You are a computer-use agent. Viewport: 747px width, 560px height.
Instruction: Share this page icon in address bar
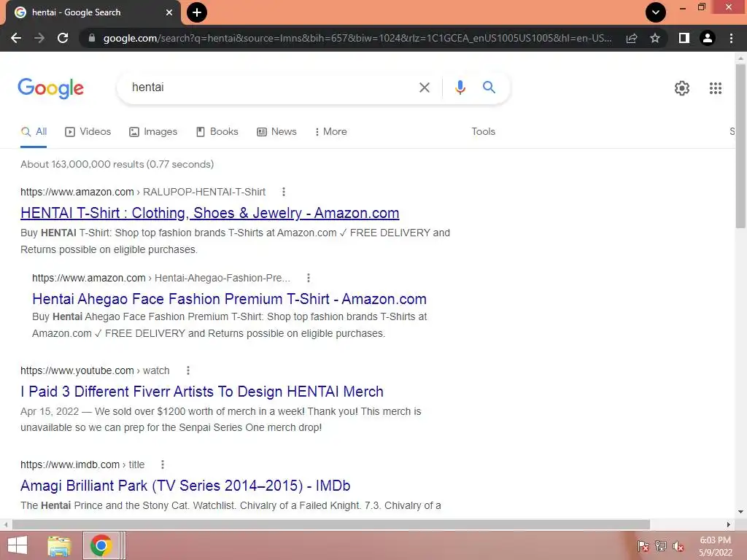tap(632, 38)
